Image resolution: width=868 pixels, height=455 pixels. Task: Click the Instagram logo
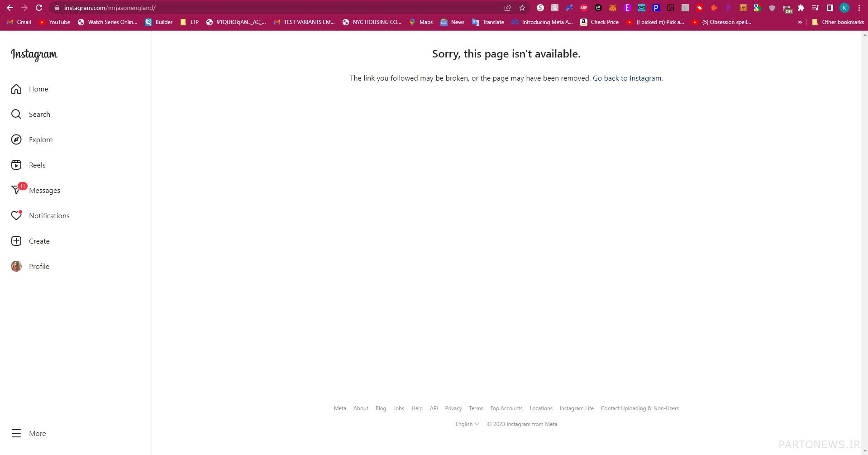click(34, 54)
